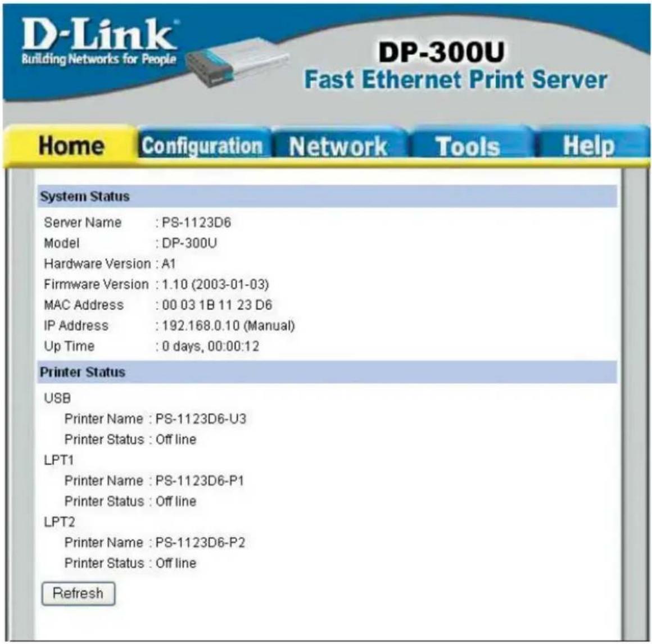Select the Model value DP-300U
The image size is (652, 644).
[189, 243]
